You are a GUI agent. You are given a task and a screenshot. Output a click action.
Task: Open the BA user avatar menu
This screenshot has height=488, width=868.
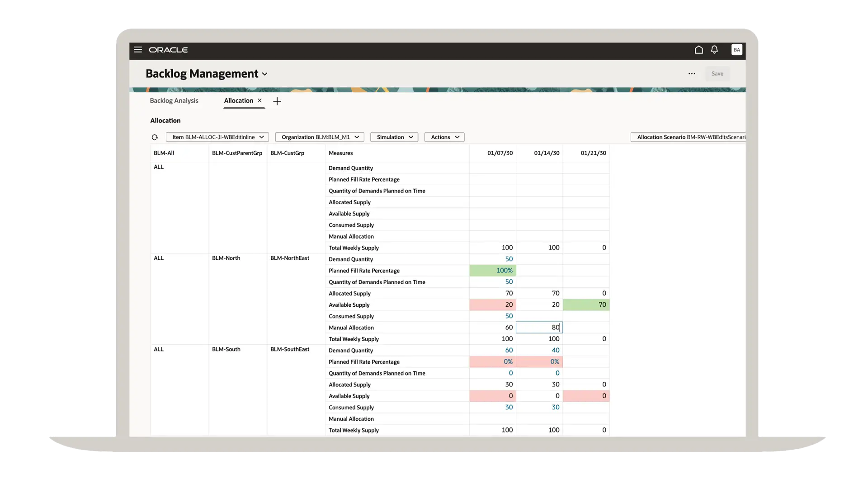(x=736, y=50)
